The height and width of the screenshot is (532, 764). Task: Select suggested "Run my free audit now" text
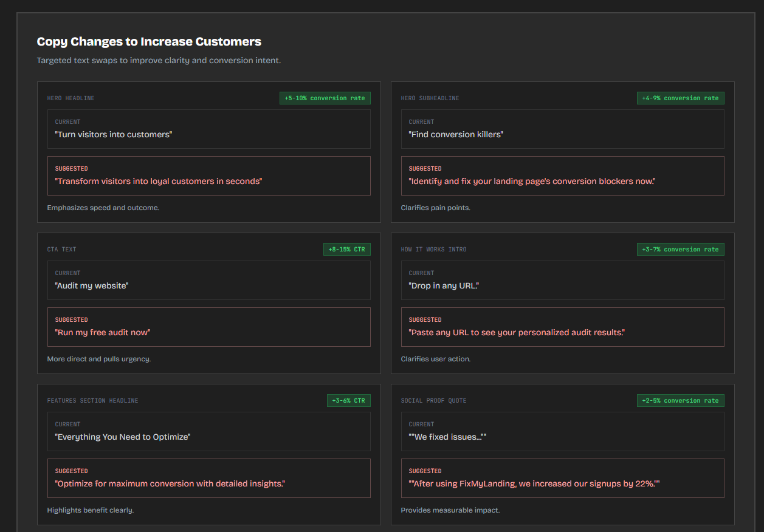(103, 333)
